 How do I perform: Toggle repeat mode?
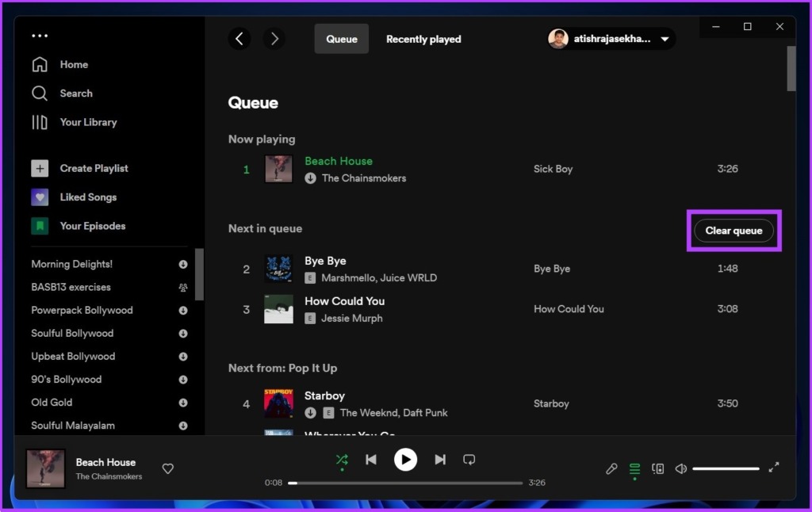click(469, 460)
